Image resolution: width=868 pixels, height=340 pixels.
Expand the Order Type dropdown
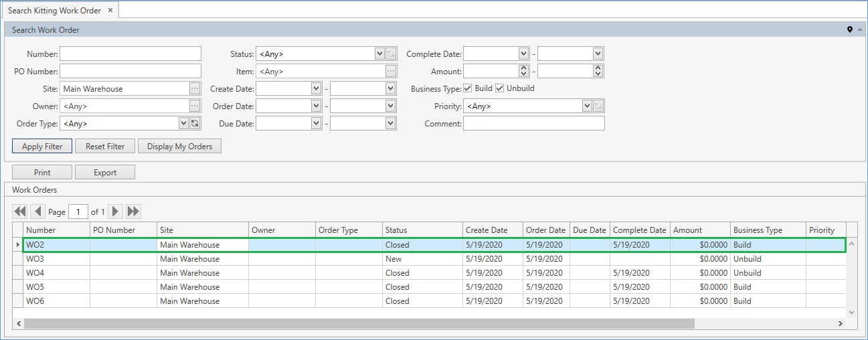[183, 123]
